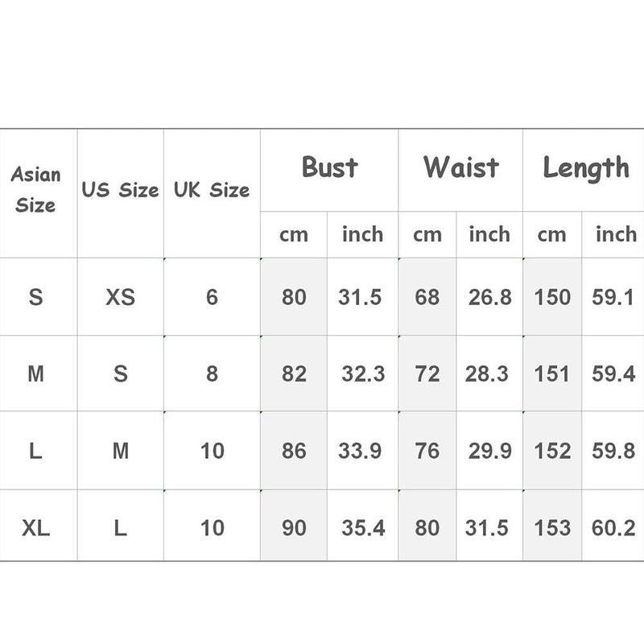This screenshot has width=644, height=644.
Task: Select waist value 76 cm cell
Action: pyautogui.click(x=427, y=451)
